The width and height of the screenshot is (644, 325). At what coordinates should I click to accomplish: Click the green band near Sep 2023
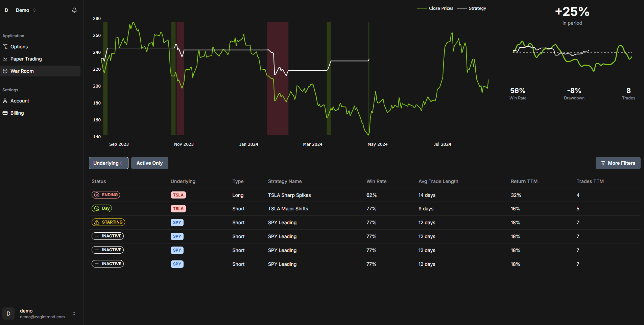105,78
